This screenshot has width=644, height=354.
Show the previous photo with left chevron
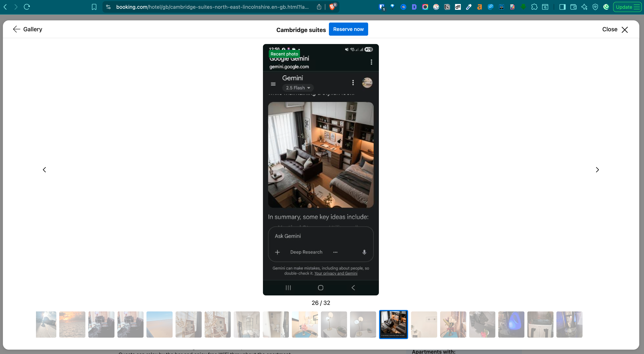coord(44,170)
